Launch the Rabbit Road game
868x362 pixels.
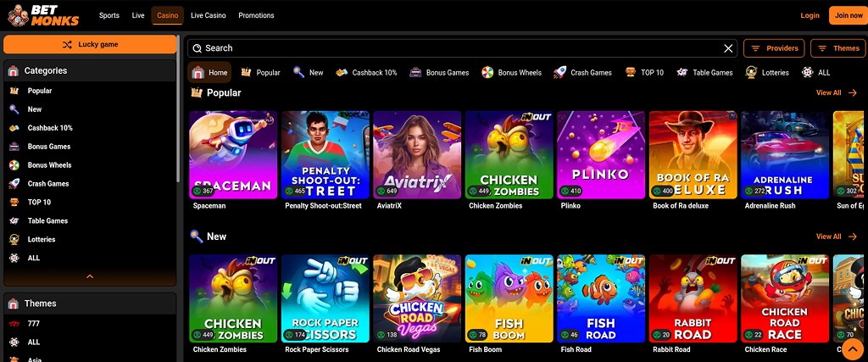pyautogui.click(x=693, y=299)
